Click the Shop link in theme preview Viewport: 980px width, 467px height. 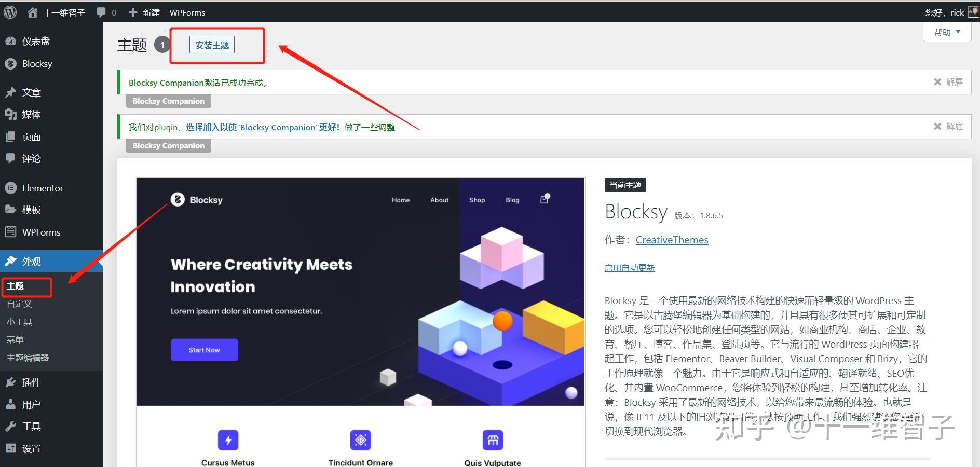click(x=477, y=200)
